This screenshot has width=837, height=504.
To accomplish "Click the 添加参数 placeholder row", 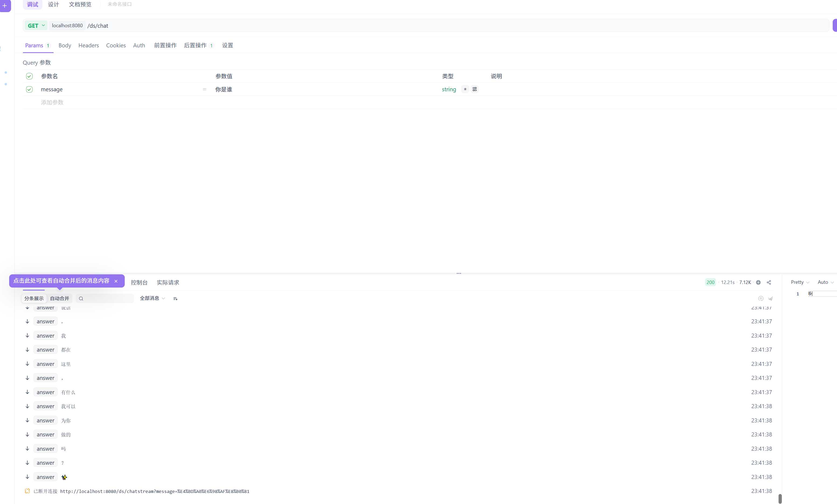I will click(52, 102).
